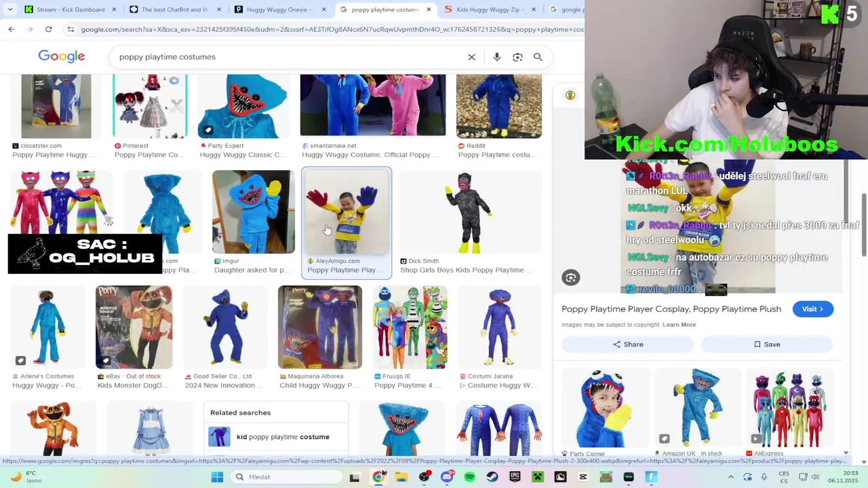Open Poppy Playtime Player Cosplay title link
Viewport: 868px width, 488px height.
[671, 309]
